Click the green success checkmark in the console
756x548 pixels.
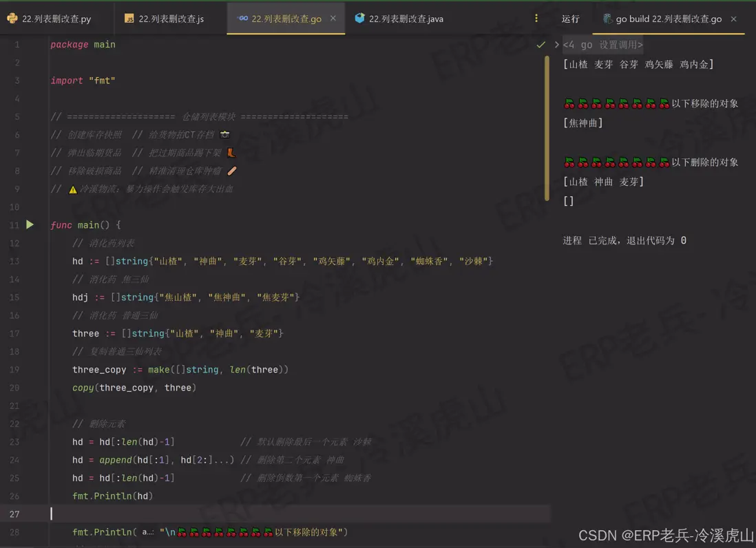[x=542, y=43]
